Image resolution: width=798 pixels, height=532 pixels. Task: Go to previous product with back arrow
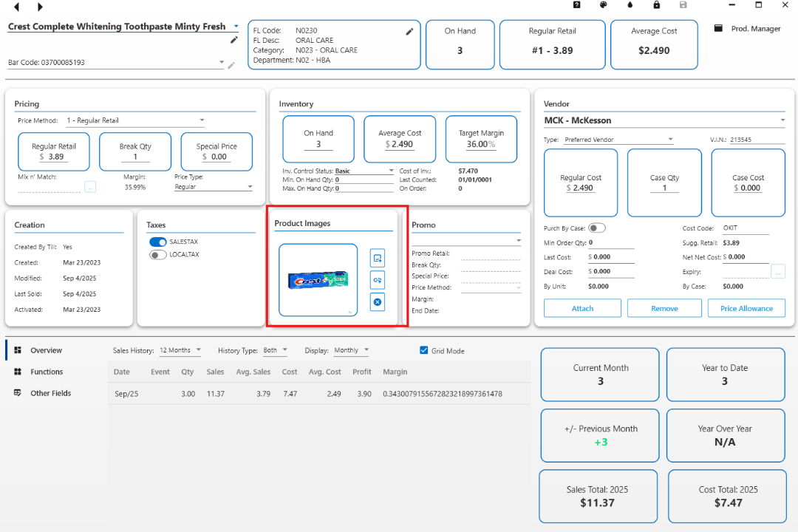(17, 7)
